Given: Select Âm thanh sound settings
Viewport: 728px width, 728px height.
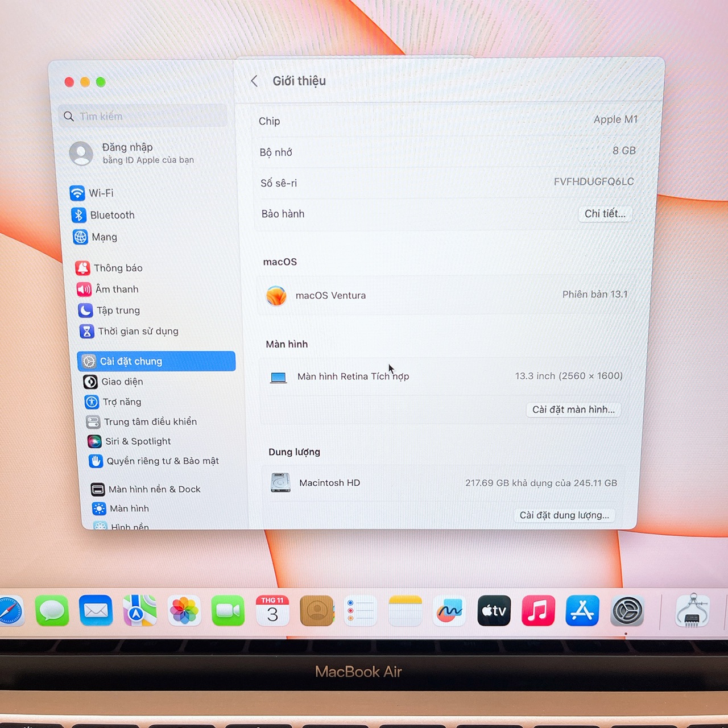Looking at the screenshot, I should coord(117,289).
